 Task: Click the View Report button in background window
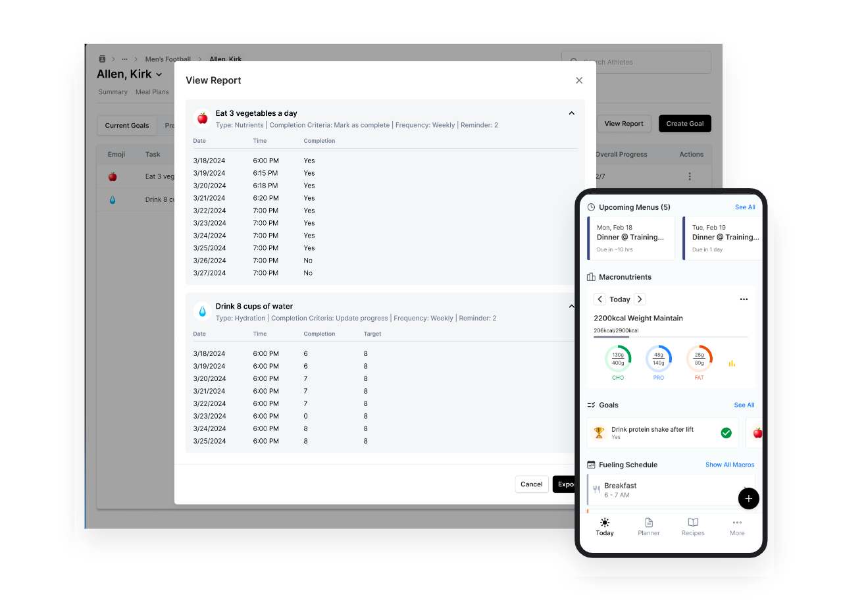(624, 124)
